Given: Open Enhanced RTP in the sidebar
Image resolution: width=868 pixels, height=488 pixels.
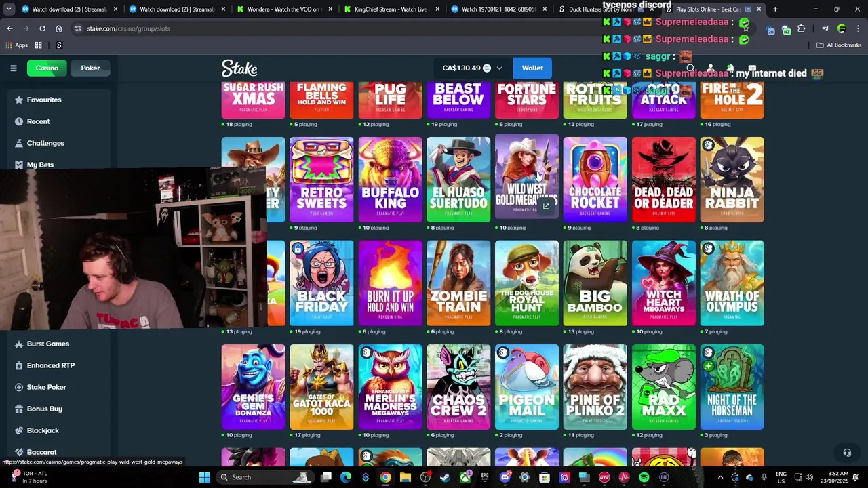Looking at the screenshot, I should [x=50, y=365].
